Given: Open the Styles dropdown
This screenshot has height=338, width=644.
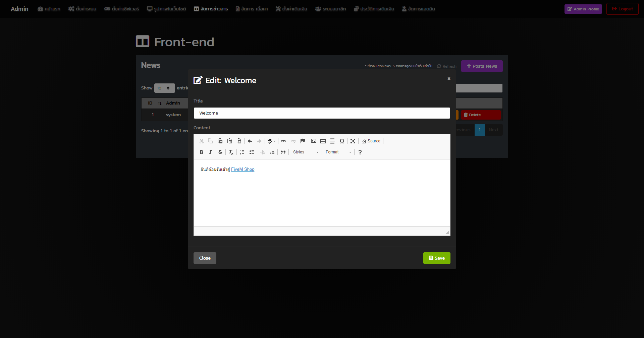Looking at the screenshot, I should point(306,152).
